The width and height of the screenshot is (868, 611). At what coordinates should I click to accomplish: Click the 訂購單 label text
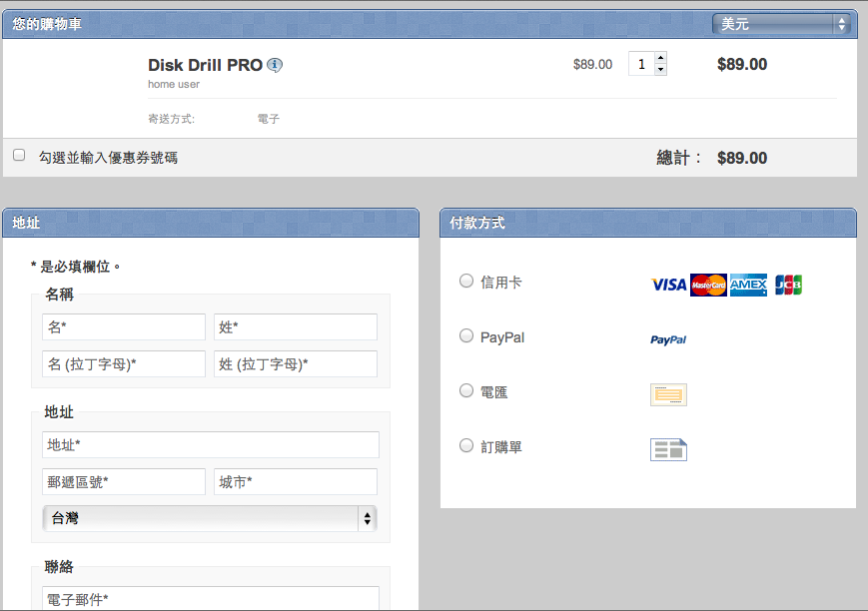[x=501, y=447]
